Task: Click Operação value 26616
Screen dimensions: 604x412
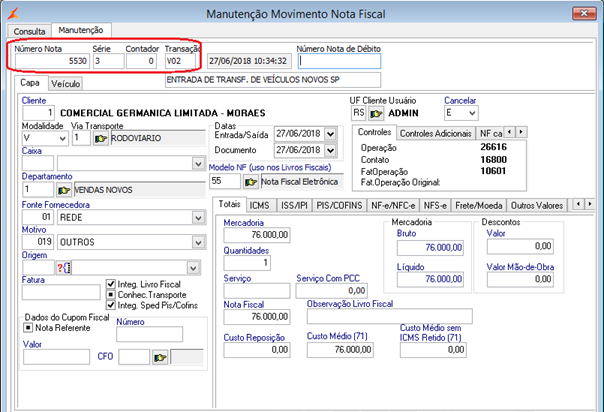Action: pos(493,147)
